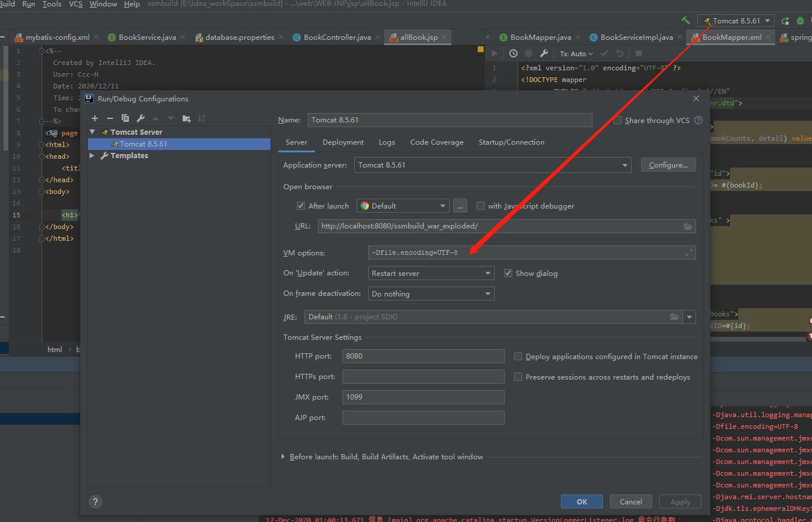
Task: Expand the VM options field editor
Action: point(689,253)
